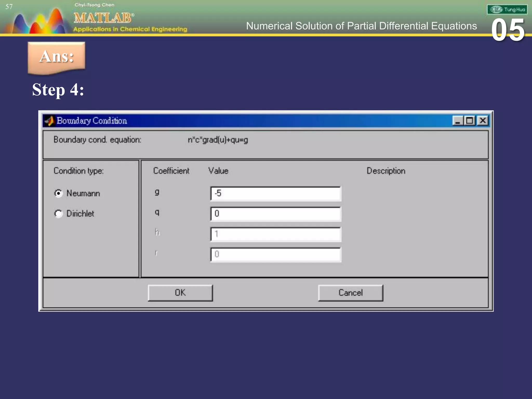Viewport: 532px width, 399px height.
Task: Click the g coefficient value field
Action: click(x=275, y=194)
